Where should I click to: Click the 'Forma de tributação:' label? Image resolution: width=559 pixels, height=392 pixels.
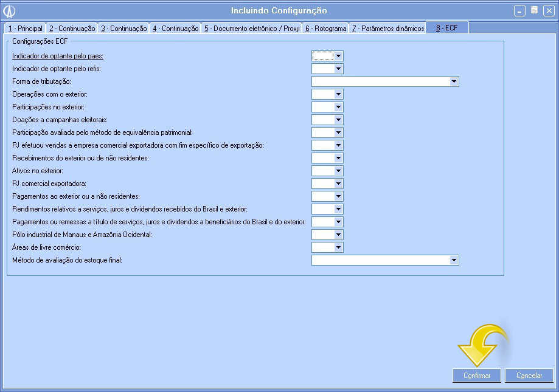click(x=42, y=81)
